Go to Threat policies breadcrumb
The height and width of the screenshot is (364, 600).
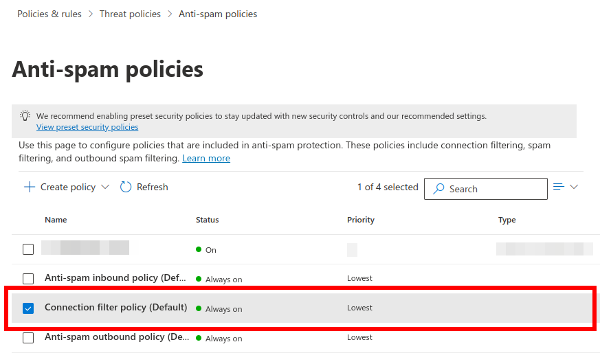click(130, 14)
